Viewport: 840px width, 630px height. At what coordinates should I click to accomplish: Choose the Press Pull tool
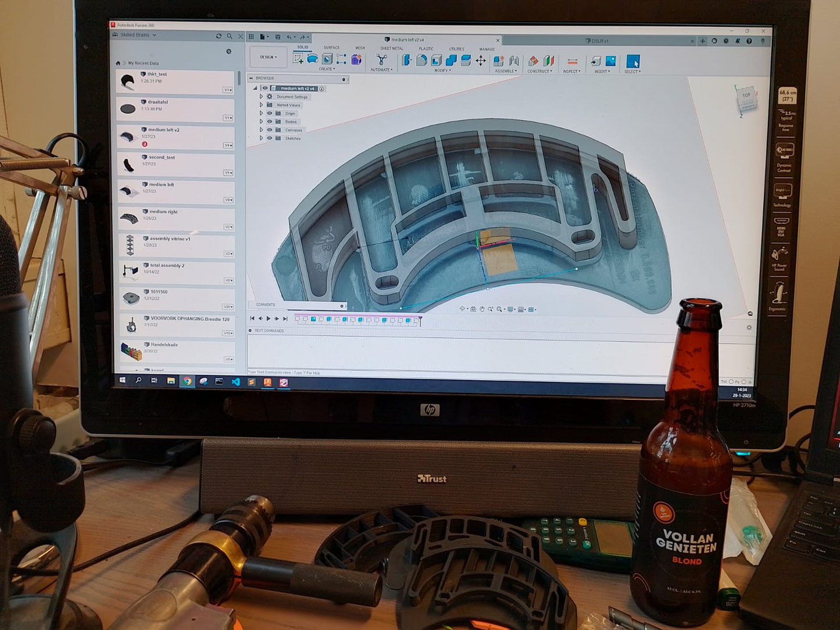tap(406, 60)
